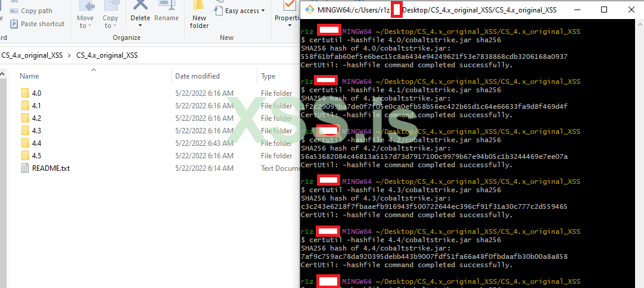Select the README.txt document icon

26,168
